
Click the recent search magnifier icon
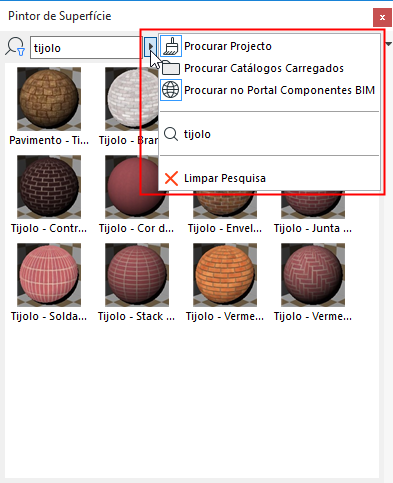[x=171, y=134]
